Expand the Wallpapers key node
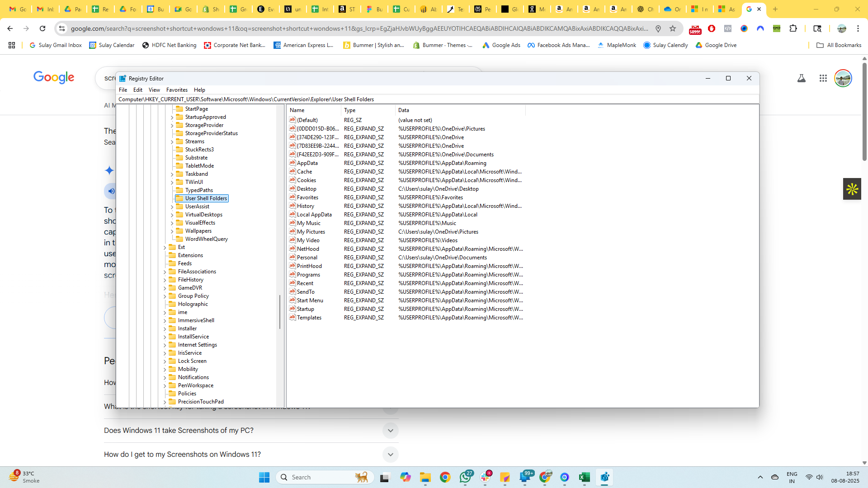 click(x=172, y=231)
